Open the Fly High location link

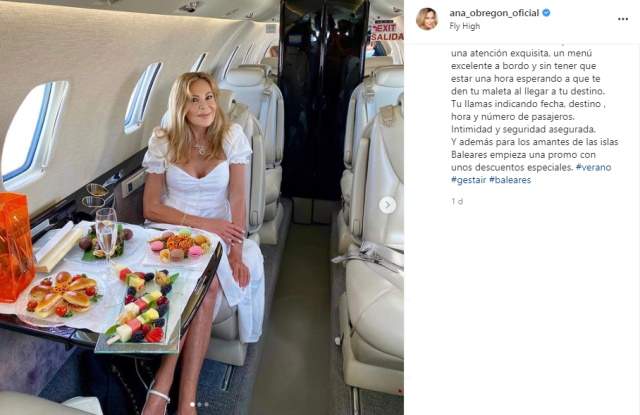[x=464, y=26]
